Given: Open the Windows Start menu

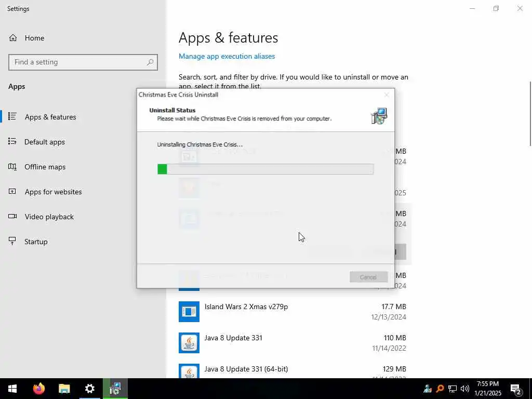Looking at the screenshot, I should [x=12, y=389].
